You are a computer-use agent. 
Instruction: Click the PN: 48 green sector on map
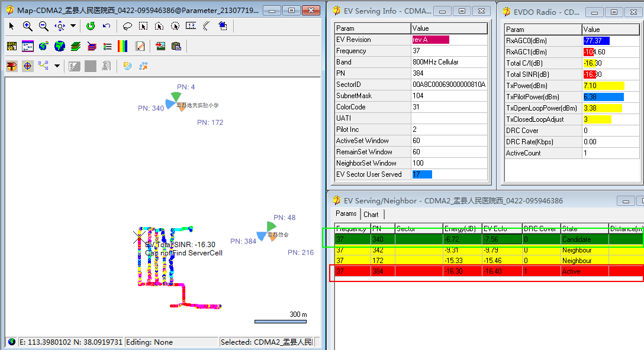tap(271, 226)
